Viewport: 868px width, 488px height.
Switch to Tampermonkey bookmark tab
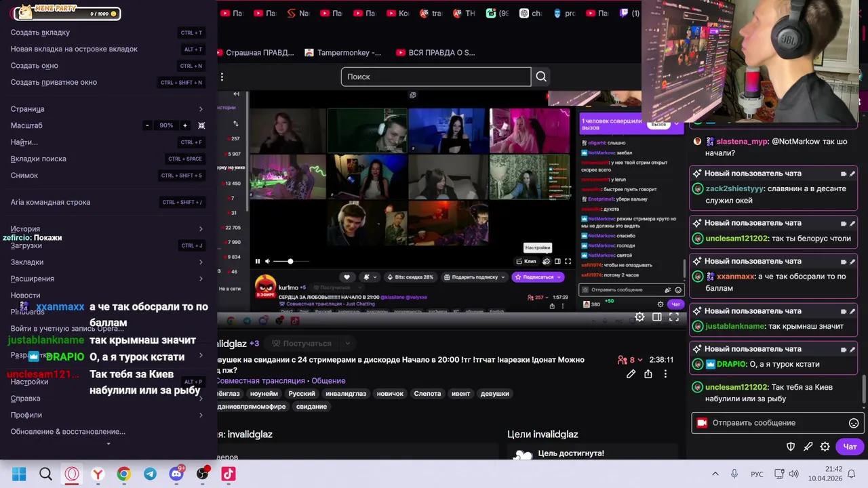click(x=343, y=53)
